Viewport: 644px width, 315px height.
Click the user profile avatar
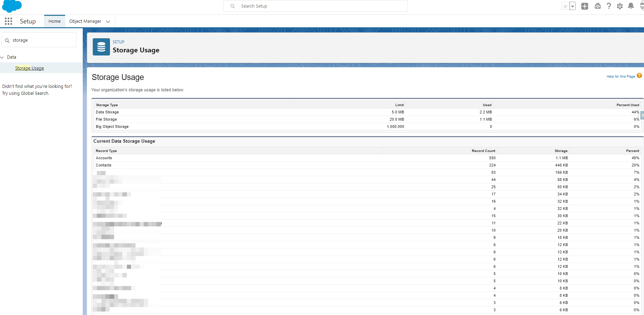click(x=642, y=6)
